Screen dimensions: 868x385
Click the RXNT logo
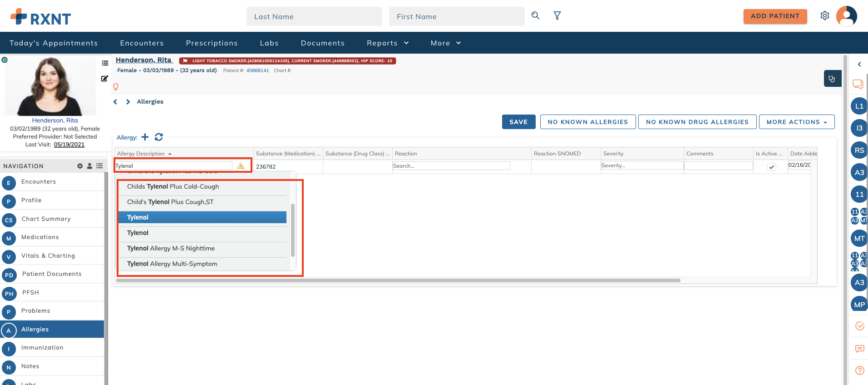(41, 17)
